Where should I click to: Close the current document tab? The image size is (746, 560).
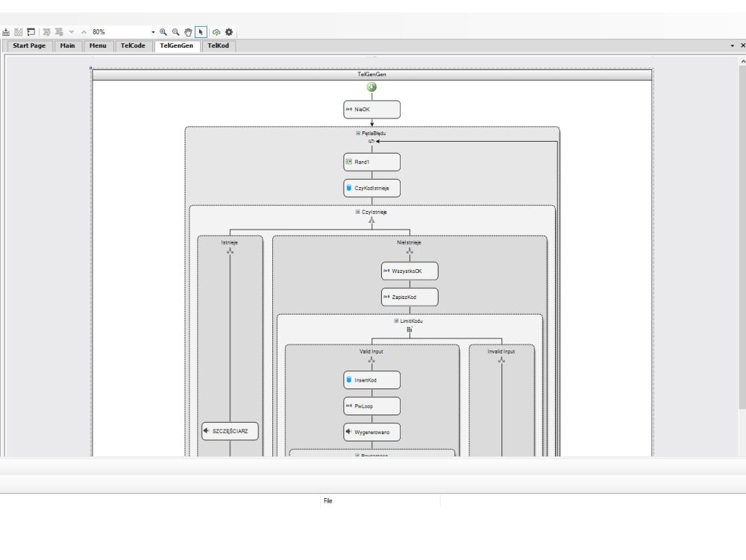pyautogui.click(x=743, y=45)
